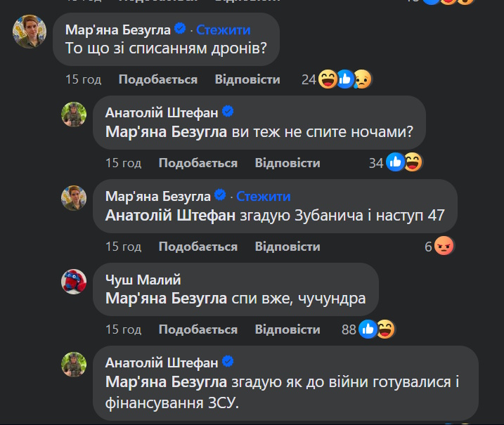The height and width of the screenshot is (425, 504).
Task: Like the comment about списанням дронів
Action: pyautogui.click(x=157, y=79)
